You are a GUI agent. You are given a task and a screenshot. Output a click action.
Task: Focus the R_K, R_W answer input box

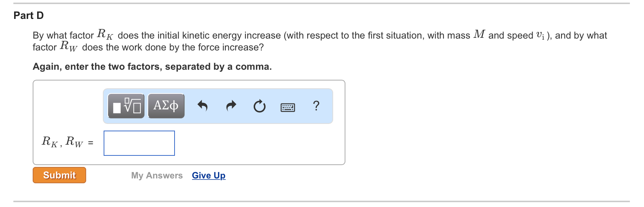[x=139, y=143]
